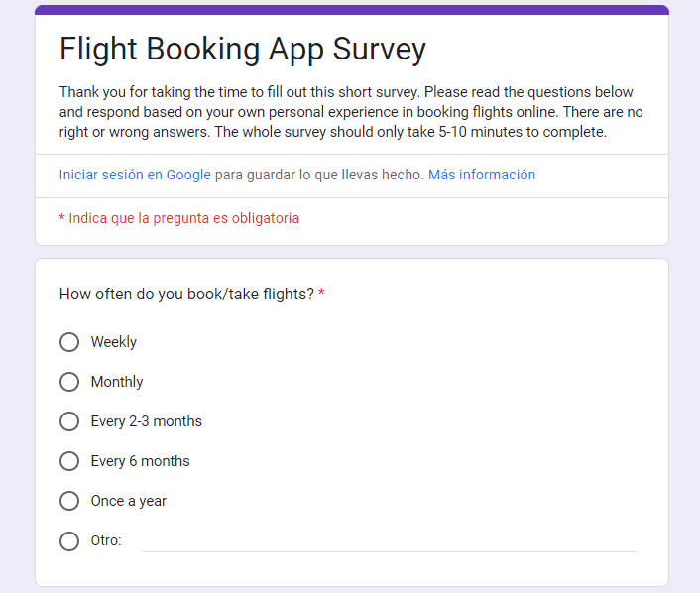Toggle the Otro radio circle
The width and height of the screenshot is (700, 593).
pos(69,541)
